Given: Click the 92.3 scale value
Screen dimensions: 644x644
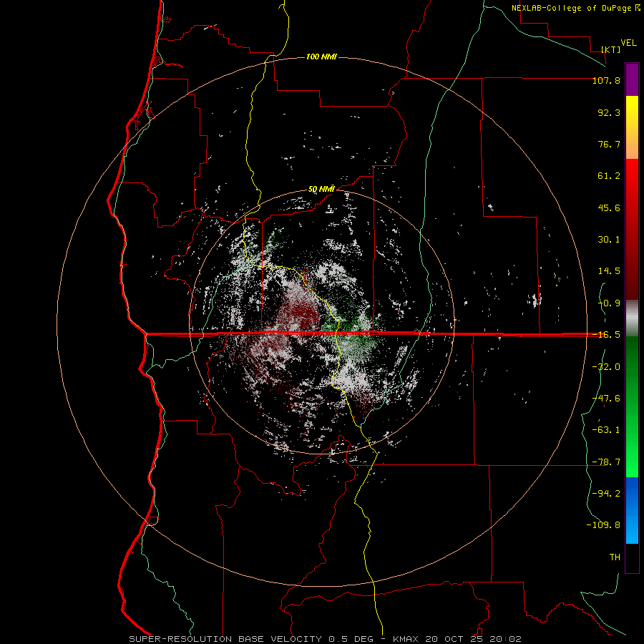Looking at the screenshot, I should pos(609,112).
